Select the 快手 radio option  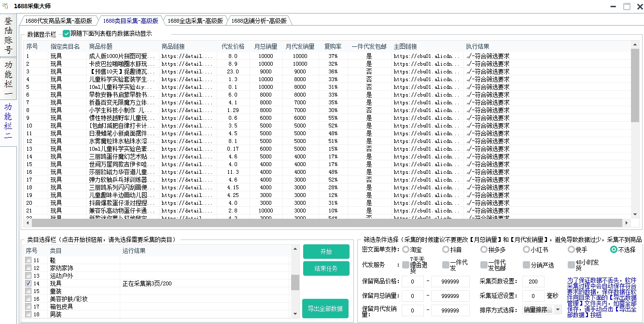[x=571, y=250]
